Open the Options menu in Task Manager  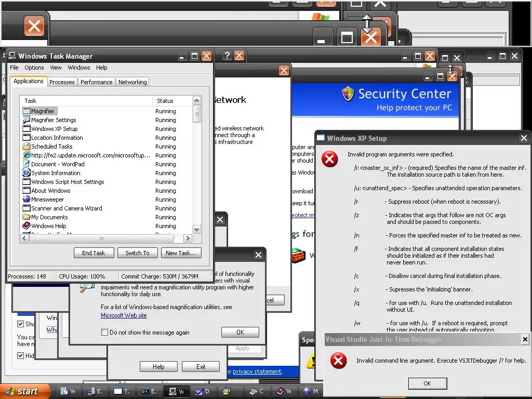pyautogui.click(x=34, y=68)
